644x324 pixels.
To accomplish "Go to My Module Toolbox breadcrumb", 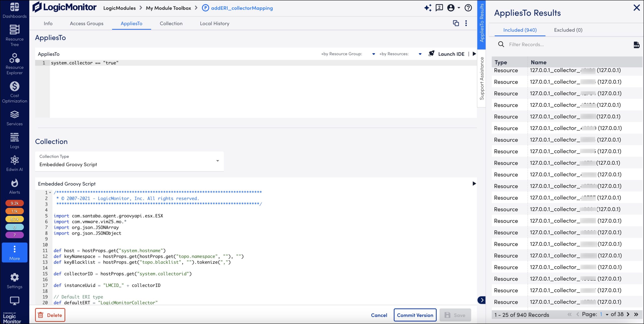I will pos(168,8).
